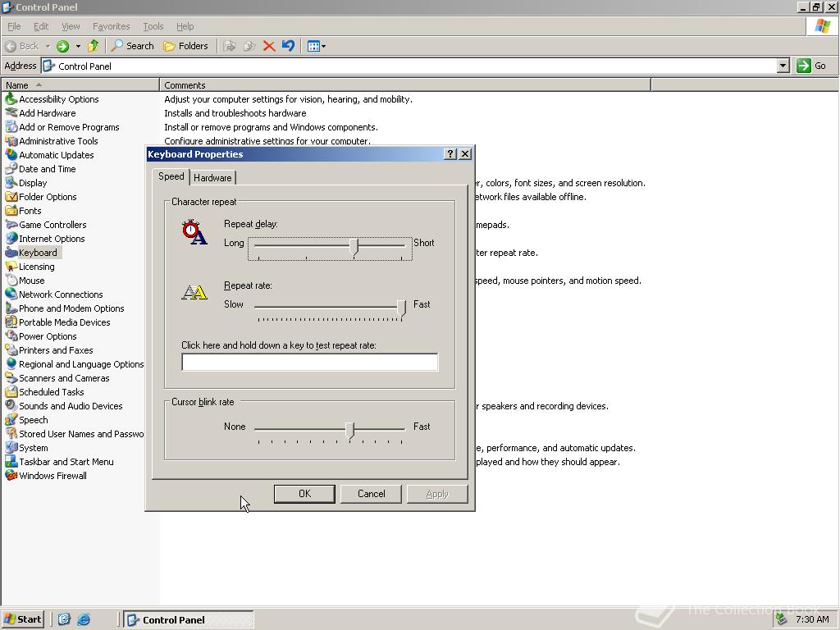Open Scanners and Cameras icon
The image size is (840, 630).
[x=11, y=377]
